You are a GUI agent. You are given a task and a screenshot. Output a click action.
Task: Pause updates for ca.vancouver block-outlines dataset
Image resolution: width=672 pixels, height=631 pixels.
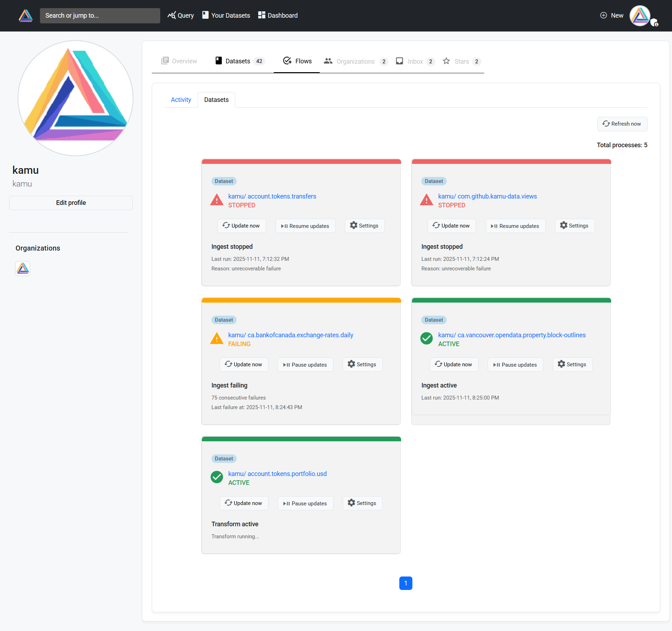(515, 365)
